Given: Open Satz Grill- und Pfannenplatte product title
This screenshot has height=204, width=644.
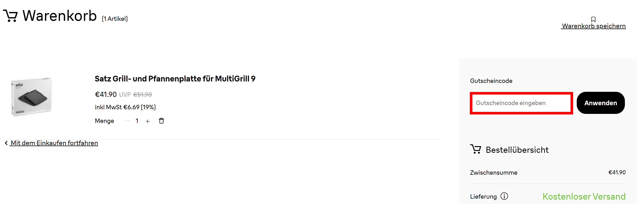Looking at the screenshot, I should [x=175, y=79].
